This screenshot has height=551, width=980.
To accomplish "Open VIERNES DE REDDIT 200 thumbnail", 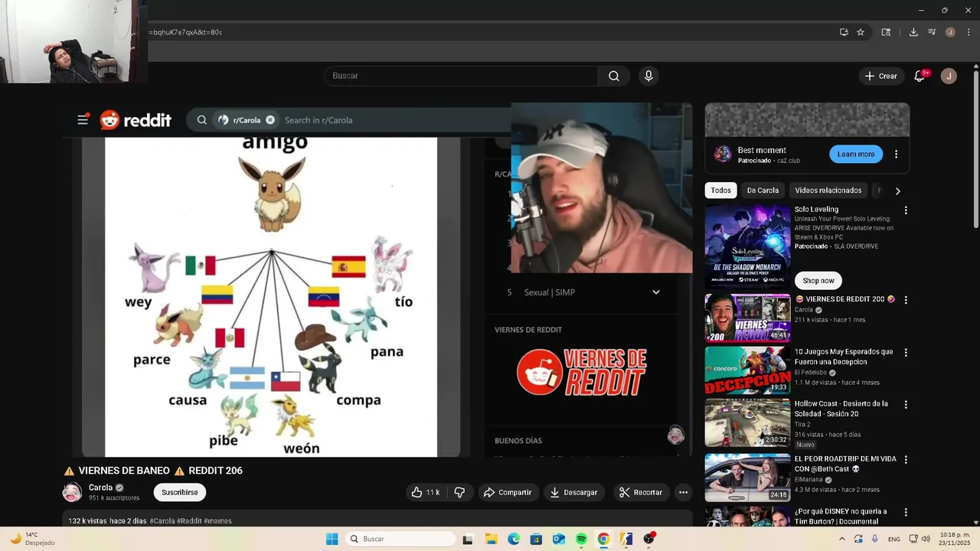I will (747, 318).
